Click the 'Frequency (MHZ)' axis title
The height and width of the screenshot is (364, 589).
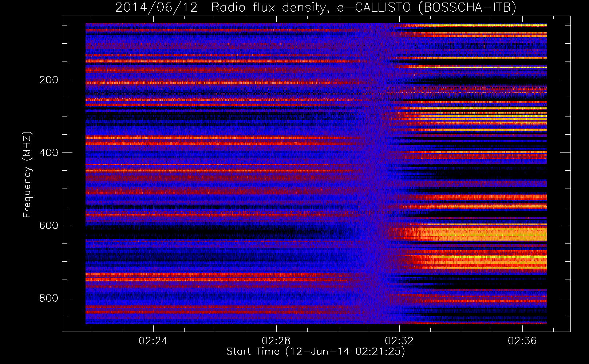(x=28, y=175)
